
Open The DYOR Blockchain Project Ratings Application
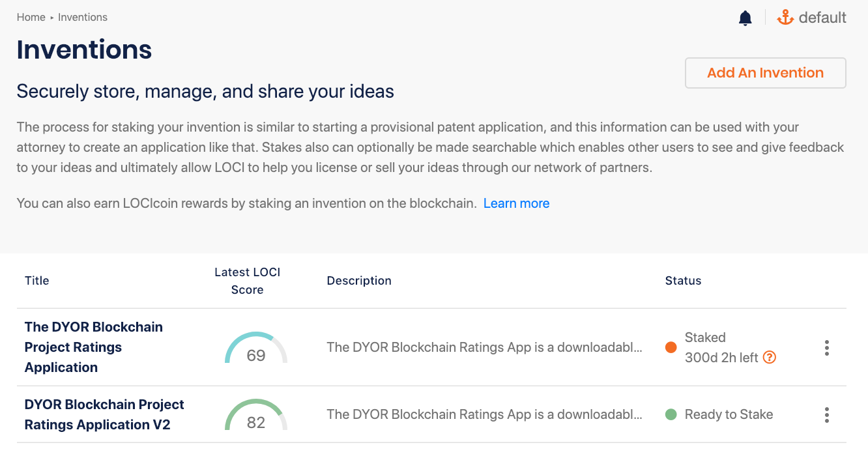tap(93, 347)
